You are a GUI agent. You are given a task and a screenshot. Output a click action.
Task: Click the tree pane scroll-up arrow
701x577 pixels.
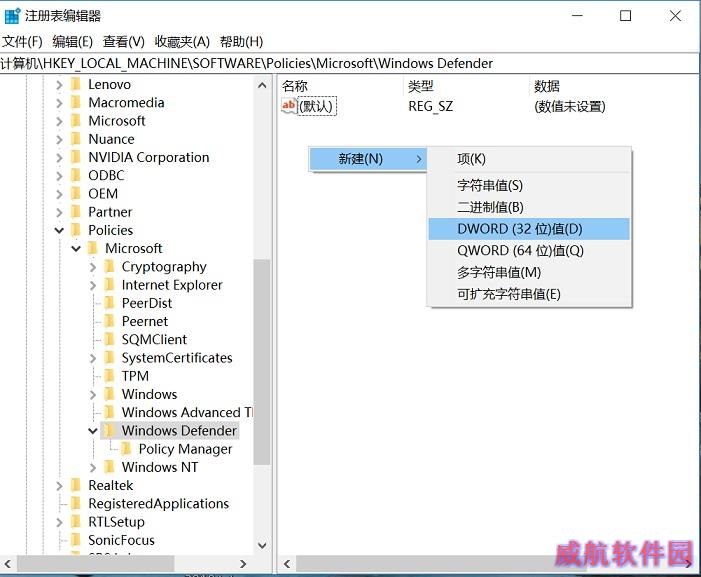point(262,85)
